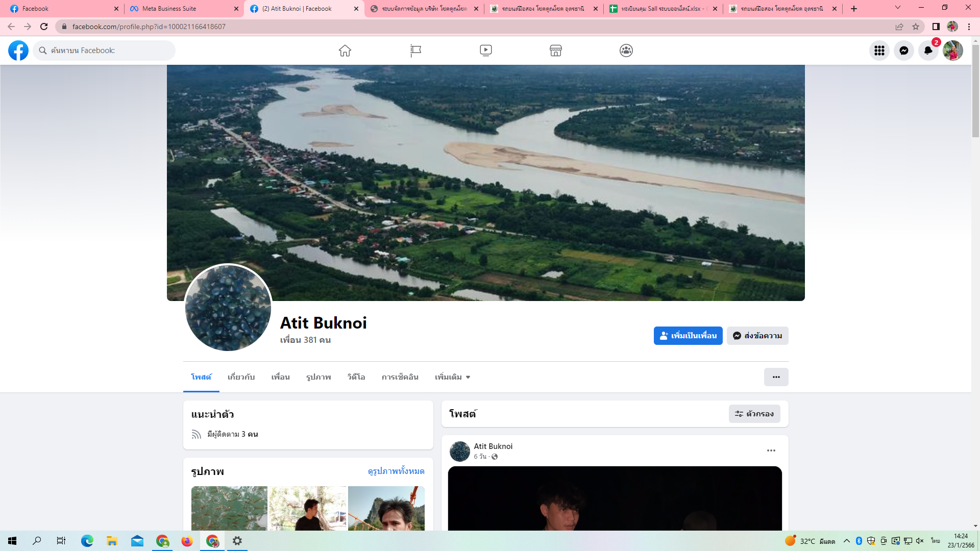Toggle the browser side panel icon
This screenshot has width=980, height=551.
point(936,27)
